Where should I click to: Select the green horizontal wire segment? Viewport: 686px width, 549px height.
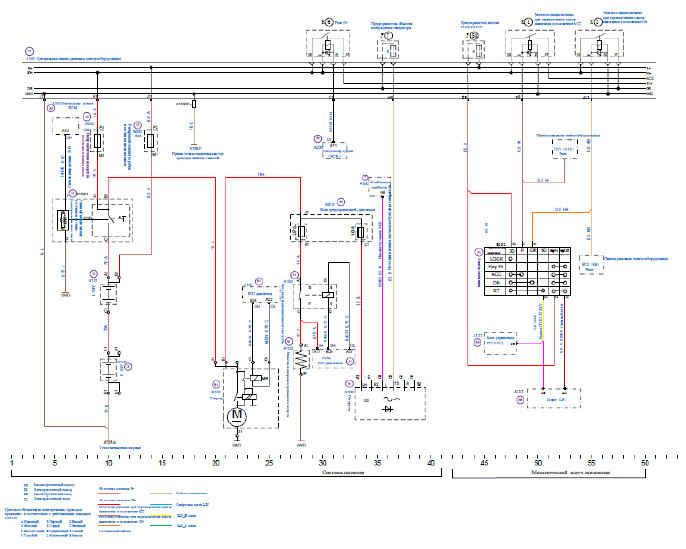[x=260, y=178]
